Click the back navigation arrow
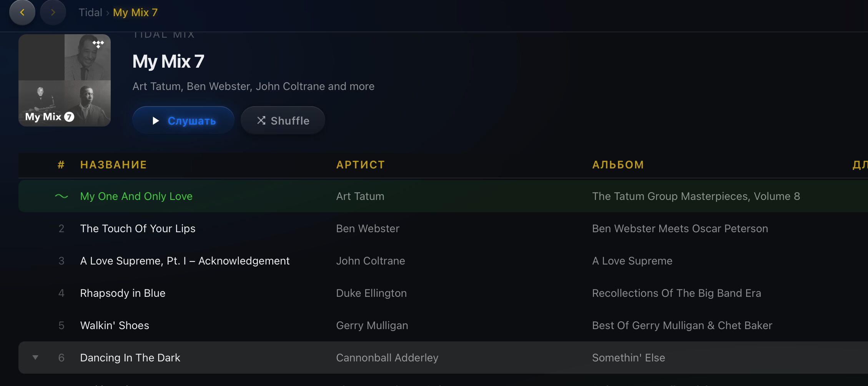The image size is (868, 386). tap(22, 13)
